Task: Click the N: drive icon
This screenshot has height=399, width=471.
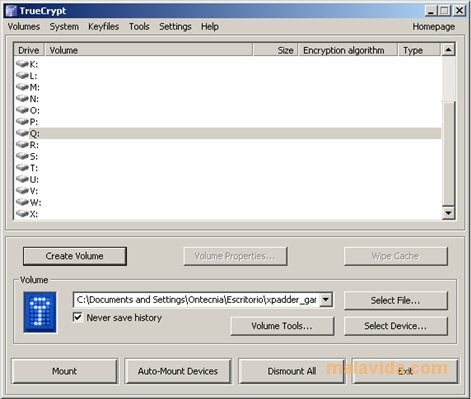Action: coord(22,98)
